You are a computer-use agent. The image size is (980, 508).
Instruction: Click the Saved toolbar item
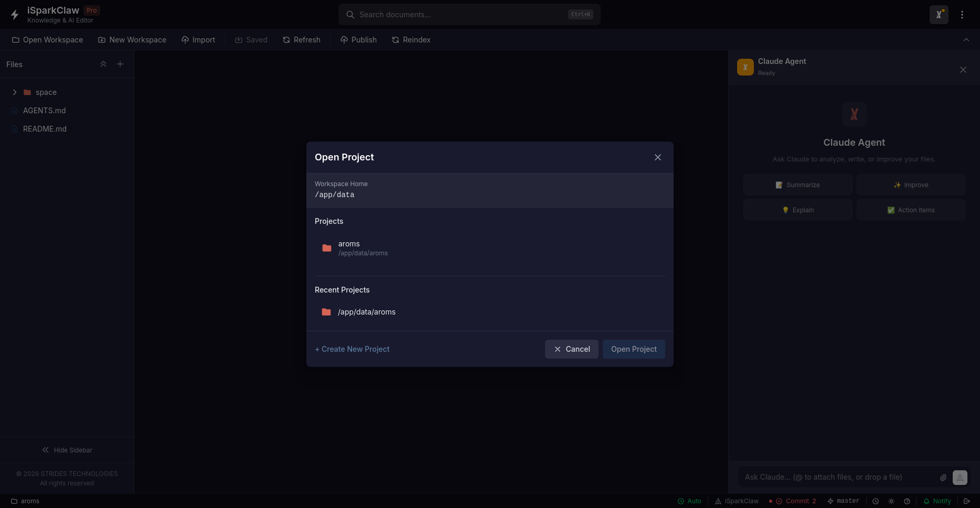(251, 40)
